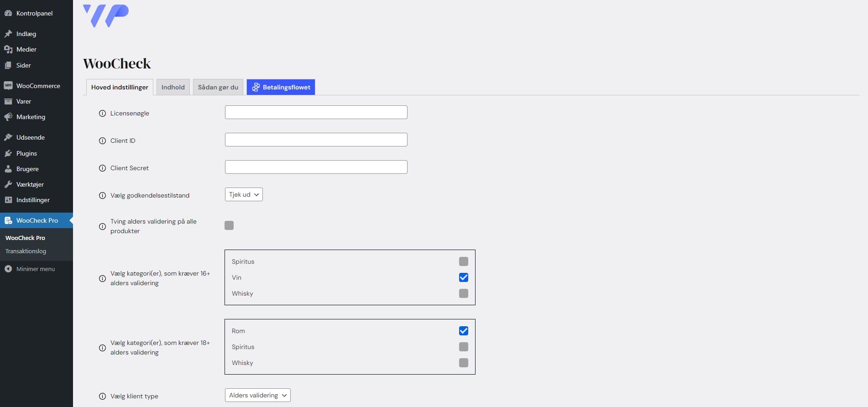Viewport: 868px width, 407px height.
Task: Open WooCommerce in the sidebar menu
Action: tap(38, 86)
